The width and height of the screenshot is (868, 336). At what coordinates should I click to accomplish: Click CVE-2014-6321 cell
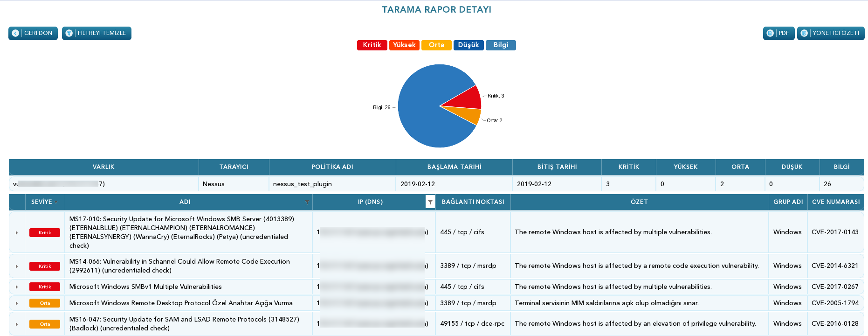pyautogui.click(x=835, y=266)
